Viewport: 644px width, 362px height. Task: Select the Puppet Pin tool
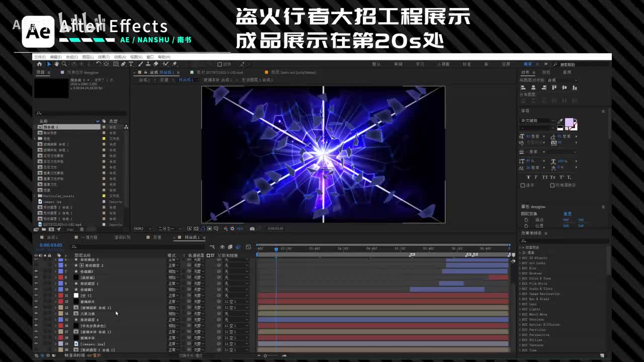coord(174,64)
